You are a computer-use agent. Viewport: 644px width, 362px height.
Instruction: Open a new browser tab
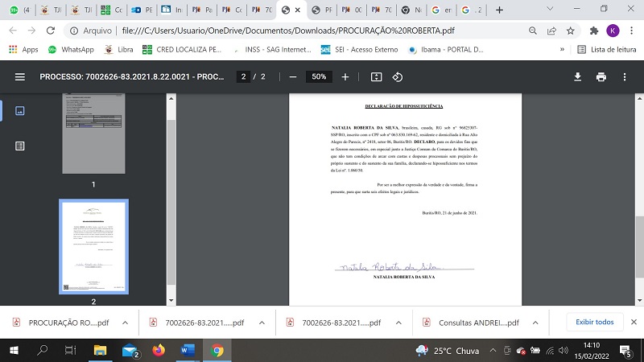point(500,10)
